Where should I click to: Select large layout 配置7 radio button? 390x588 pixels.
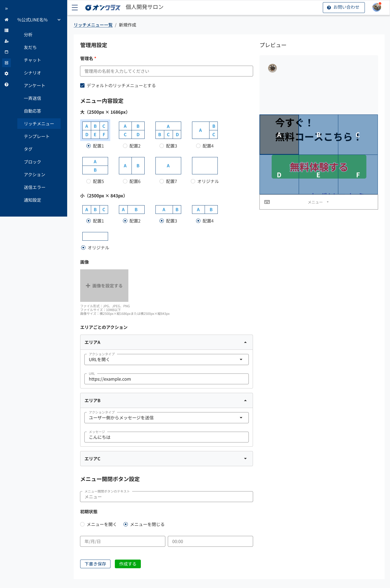(x=162, y=181)
